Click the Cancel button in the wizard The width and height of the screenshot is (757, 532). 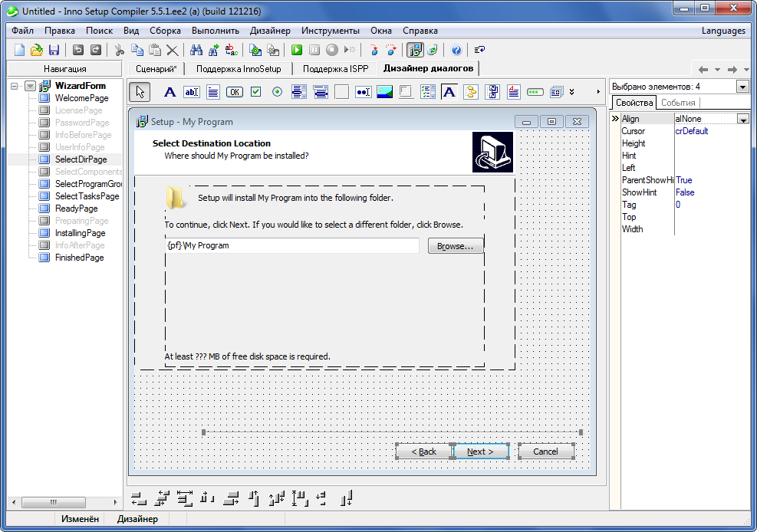point(545,452)
